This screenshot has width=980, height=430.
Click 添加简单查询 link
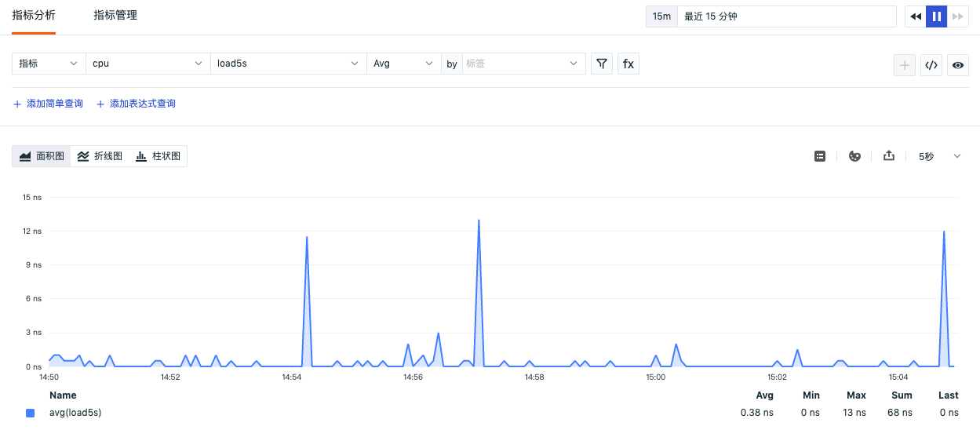tap(48, 104)
